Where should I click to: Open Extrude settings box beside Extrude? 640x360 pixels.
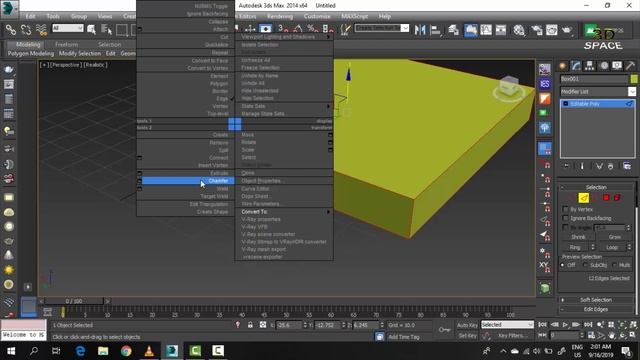pos(140,173)
